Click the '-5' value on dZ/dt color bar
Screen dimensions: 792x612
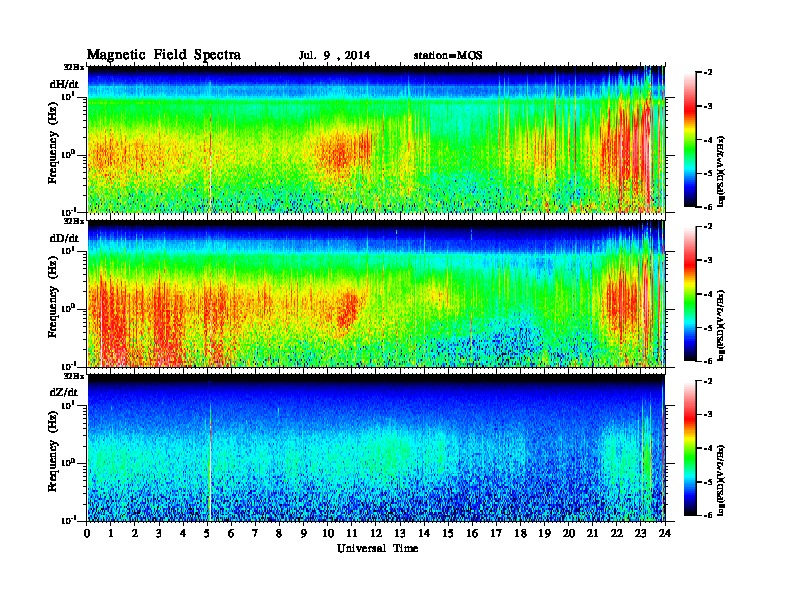(x=708, y=482)
